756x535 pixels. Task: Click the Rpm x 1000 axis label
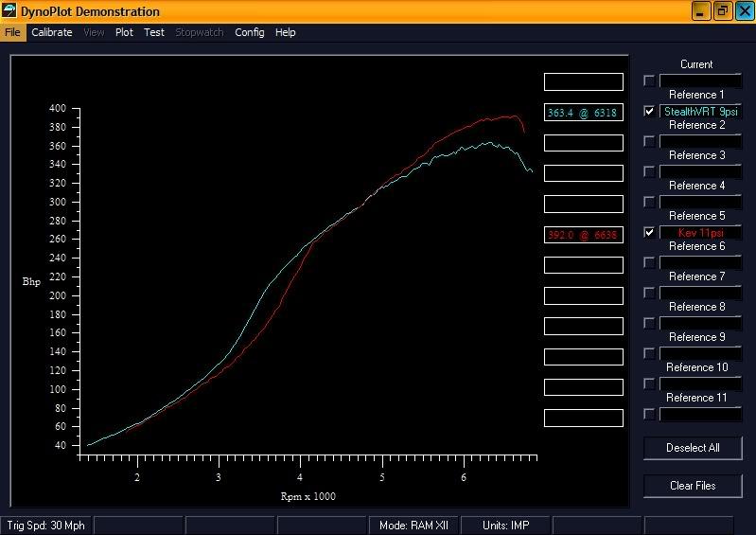(308, 496)
